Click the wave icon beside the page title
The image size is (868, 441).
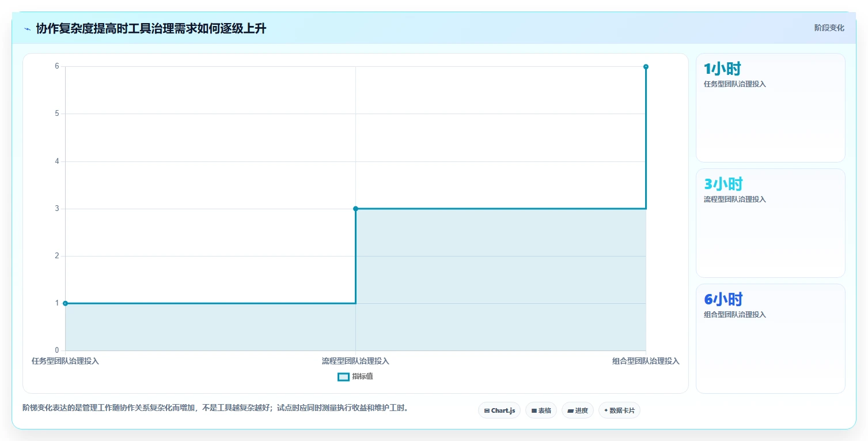click(x=27, y=29)
